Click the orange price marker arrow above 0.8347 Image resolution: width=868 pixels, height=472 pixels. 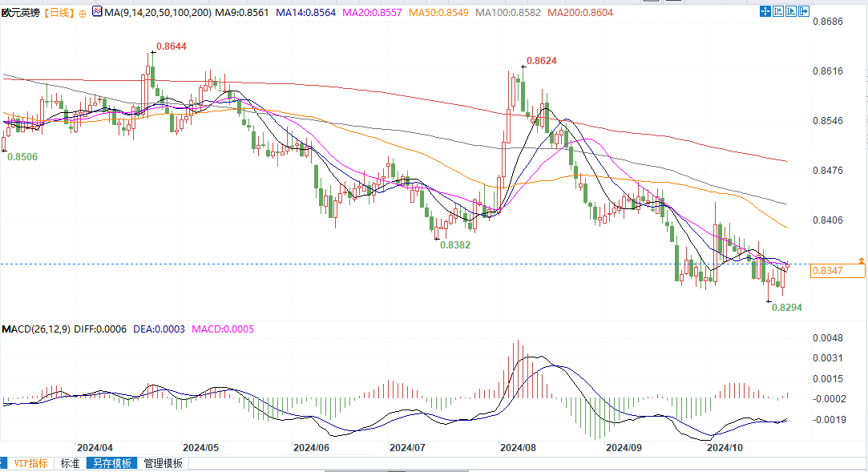[861, 260]
